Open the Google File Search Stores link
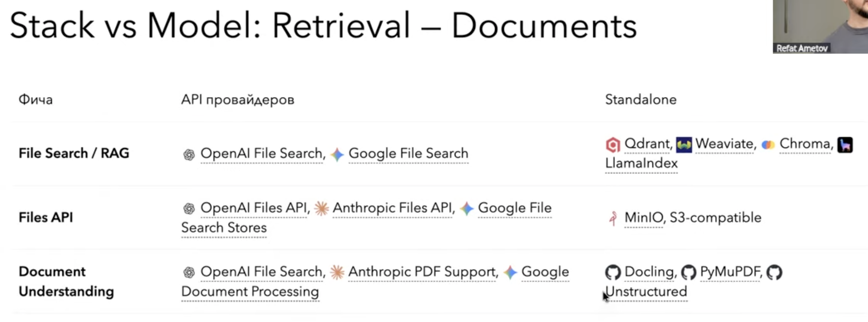868x322 pixels. (x=224, y=228)
